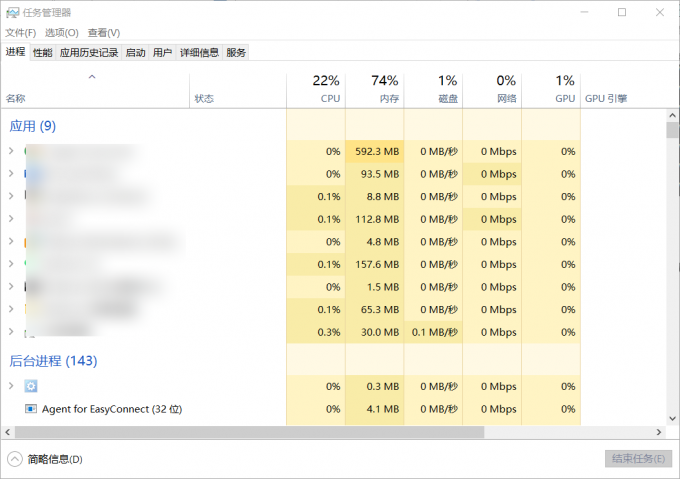
Task: Click the sort arrow above the 名称 column
Action: (92, 77)
